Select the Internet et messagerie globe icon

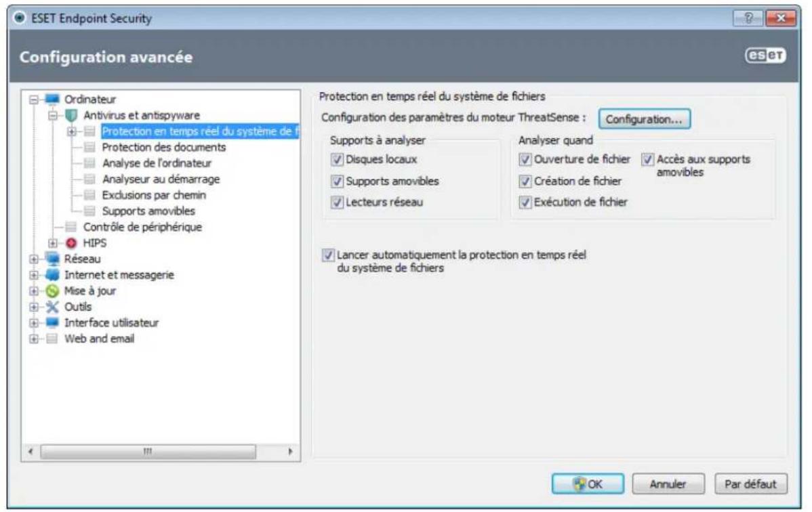coord(52,274)
